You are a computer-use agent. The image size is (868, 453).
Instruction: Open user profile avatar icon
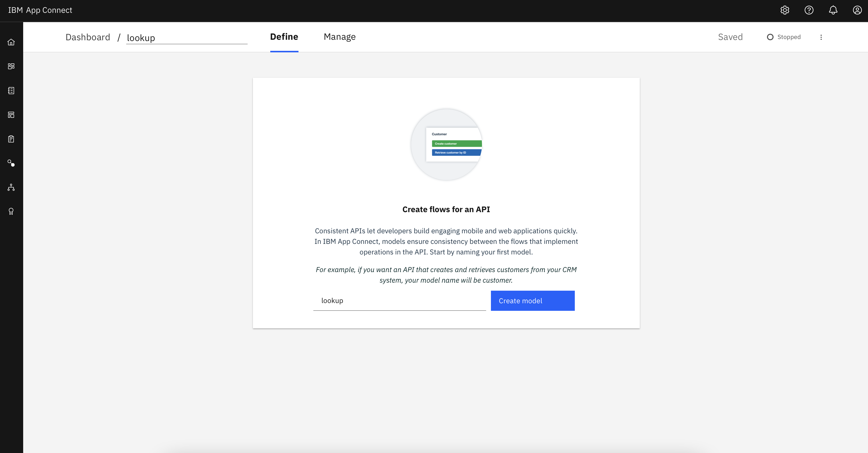[x=858, y=10]
